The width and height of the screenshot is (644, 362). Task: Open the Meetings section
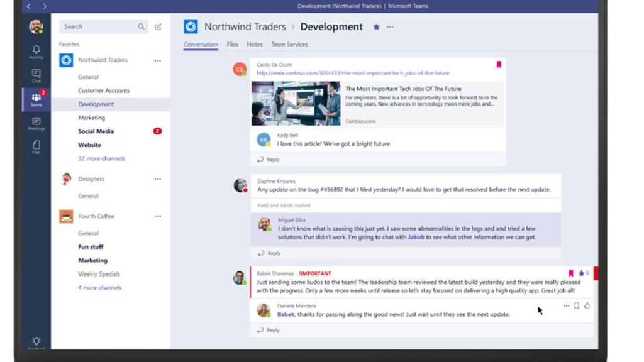tap(36, 121)
